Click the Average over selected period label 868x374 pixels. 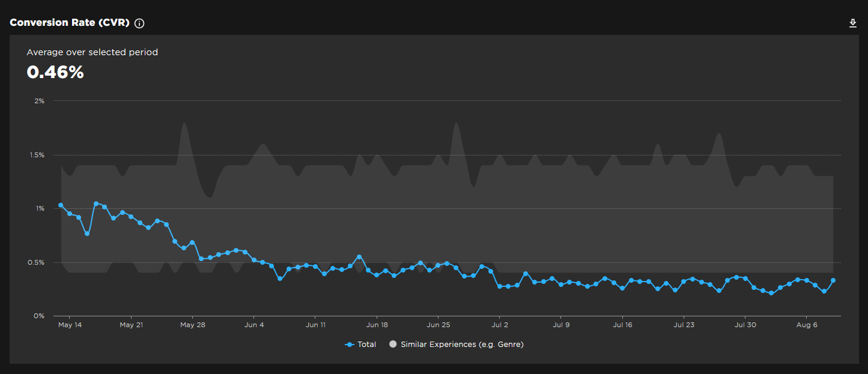(92, 52)
